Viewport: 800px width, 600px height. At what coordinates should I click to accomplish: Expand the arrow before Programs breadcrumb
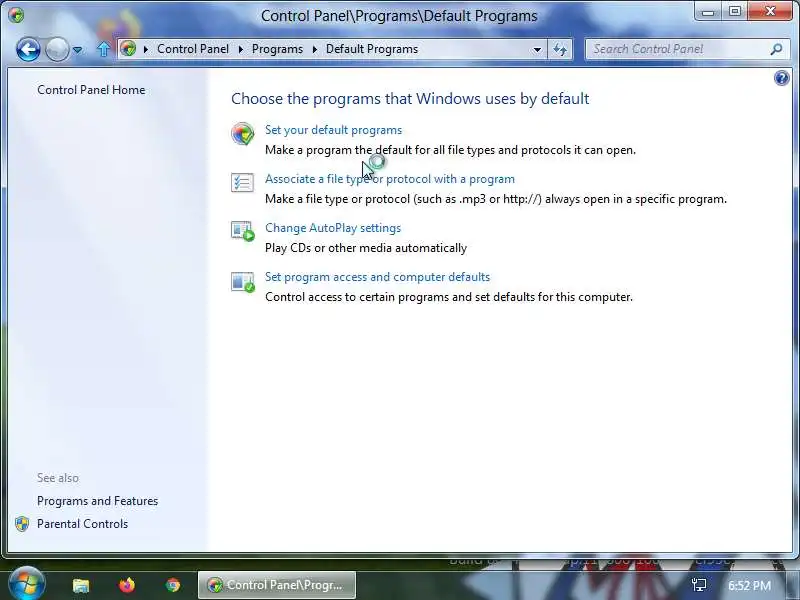pyautogui.click(x=240, y=49)
